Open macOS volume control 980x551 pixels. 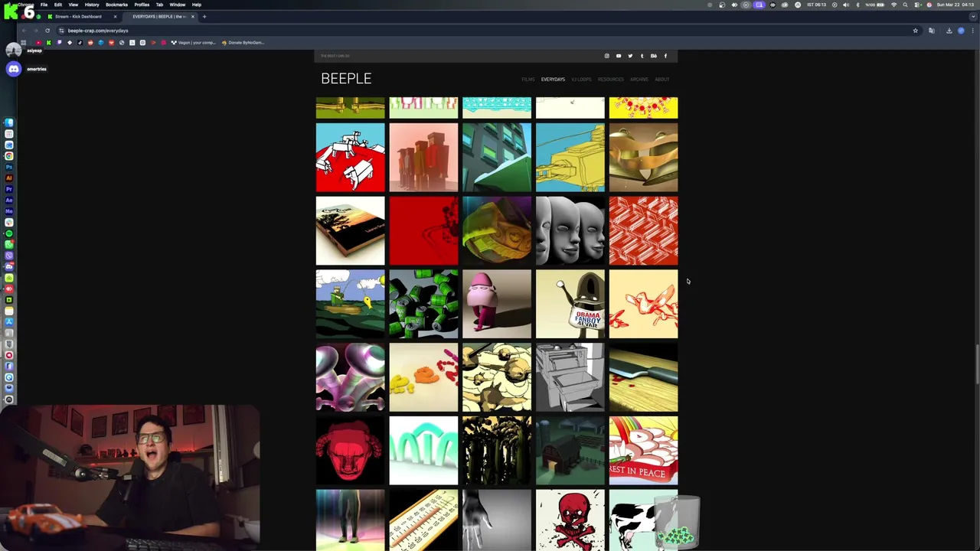point(846,5)
